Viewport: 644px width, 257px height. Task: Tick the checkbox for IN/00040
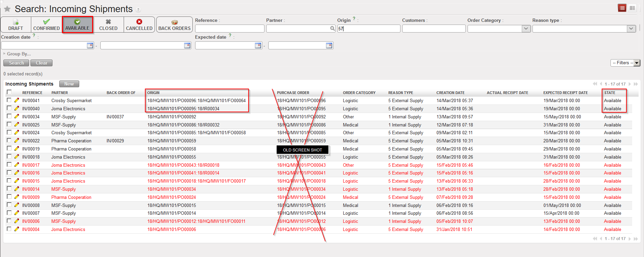tap(9, 108)
